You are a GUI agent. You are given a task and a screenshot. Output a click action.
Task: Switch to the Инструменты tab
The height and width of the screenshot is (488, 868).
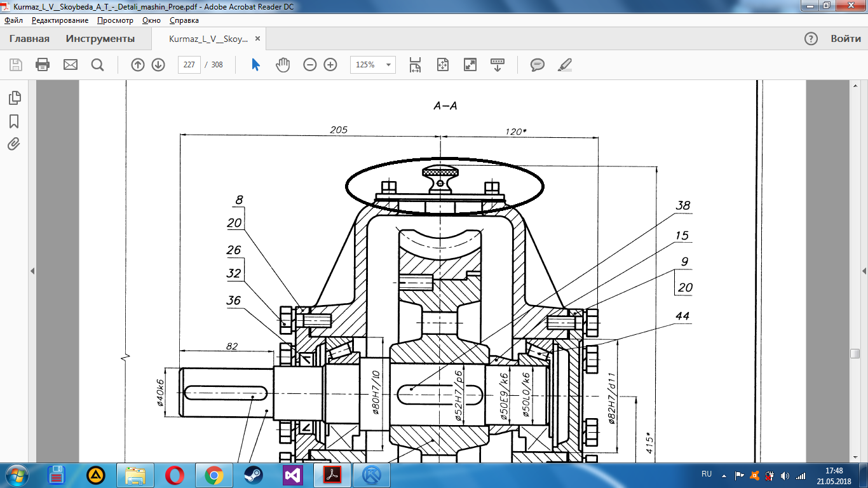[100, 39]
